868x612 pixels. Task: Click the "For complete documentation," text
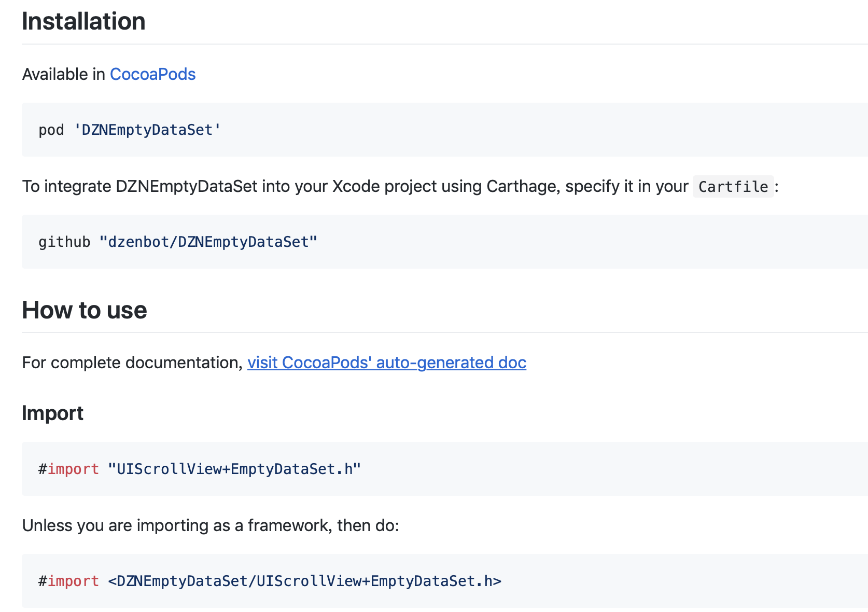(132, 363)
